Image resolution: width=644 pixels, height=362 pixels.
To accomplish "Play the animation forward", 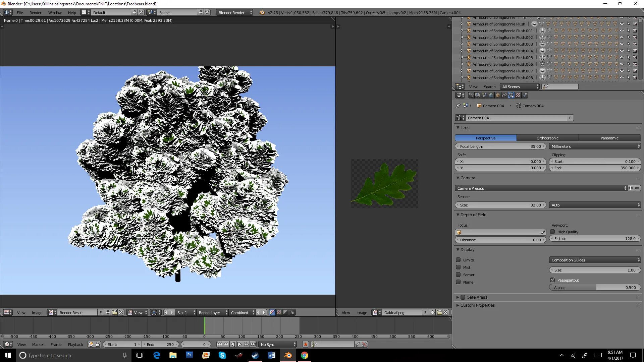I will 239,344.
